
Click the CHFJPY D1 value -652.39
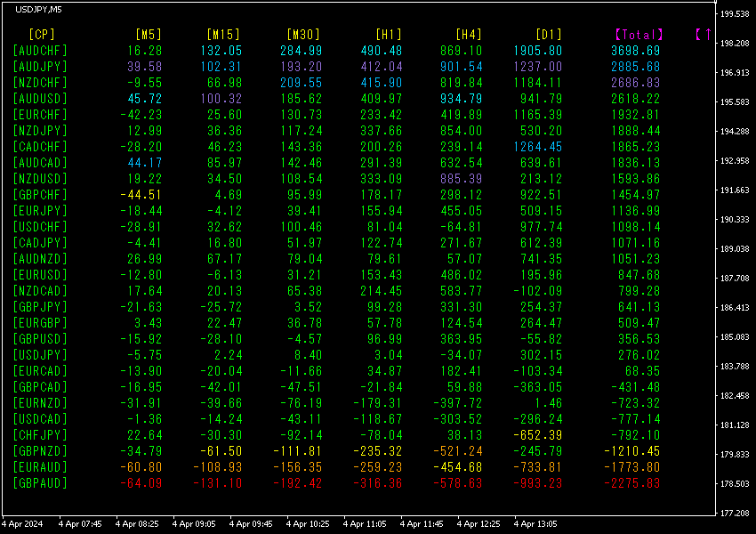(x=538, y=435)
